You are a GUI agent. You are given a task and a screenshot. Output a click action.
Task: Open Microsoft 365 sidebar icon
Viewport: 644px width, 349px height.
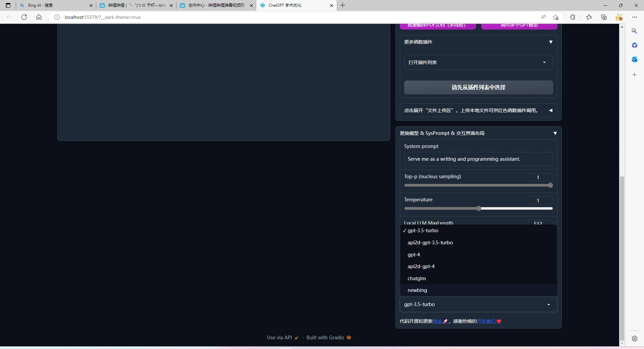pos(634,45)
